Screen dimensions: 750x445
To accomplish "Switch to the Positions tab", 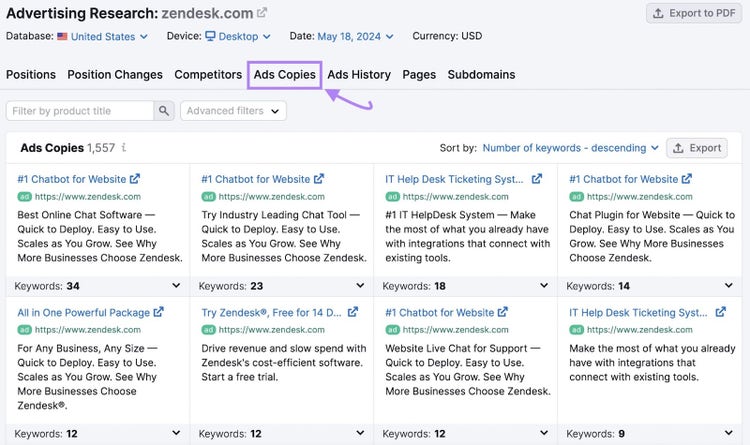I will (31, 75).
